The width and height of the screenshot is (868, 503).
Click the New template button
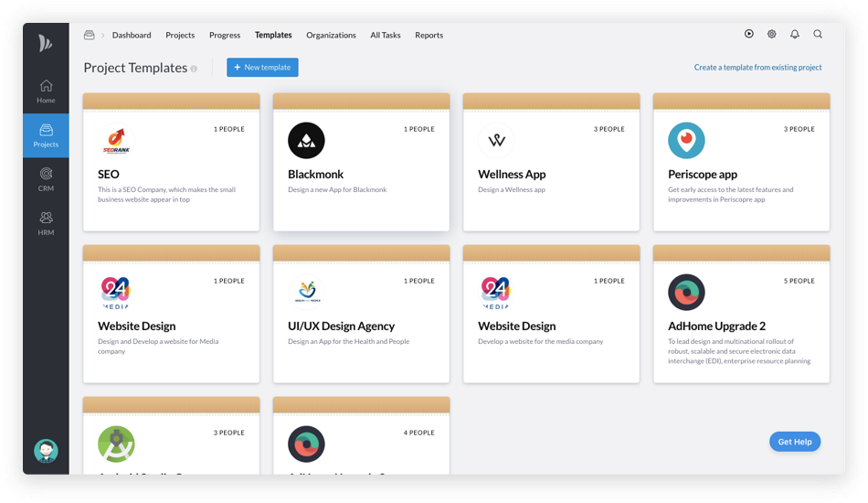click(x=262, y=67)
